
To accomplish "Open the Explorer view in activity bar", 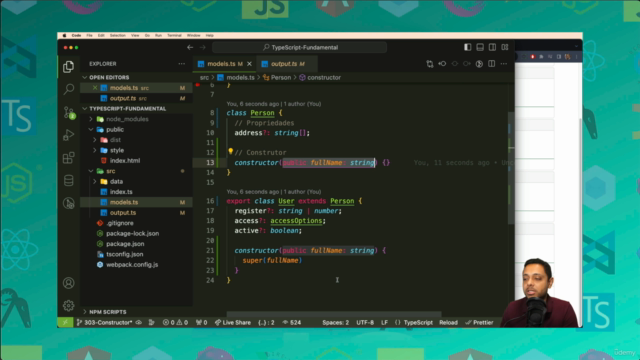I will pyautogui.click(x=69, y=67).
